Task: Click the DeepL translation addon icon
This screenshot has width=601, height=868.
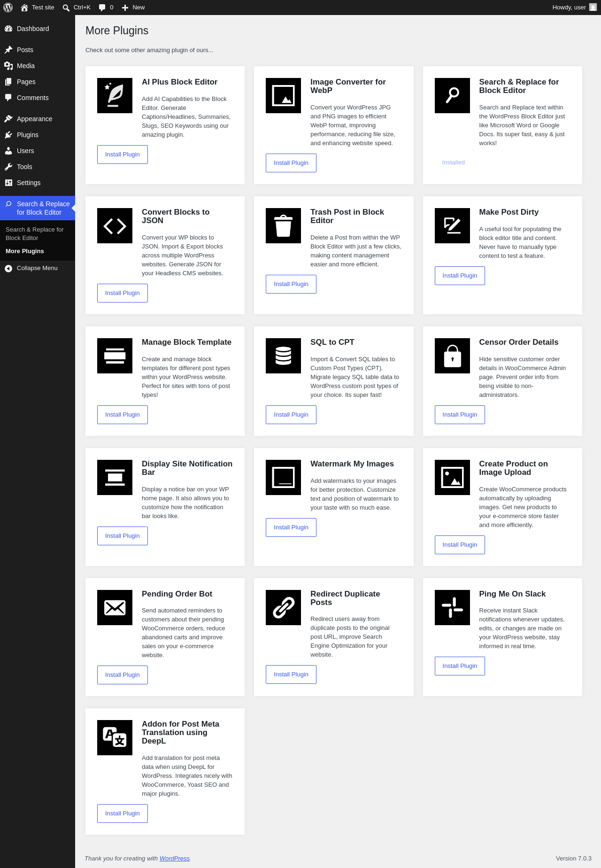Action: [x=115, y=737]
